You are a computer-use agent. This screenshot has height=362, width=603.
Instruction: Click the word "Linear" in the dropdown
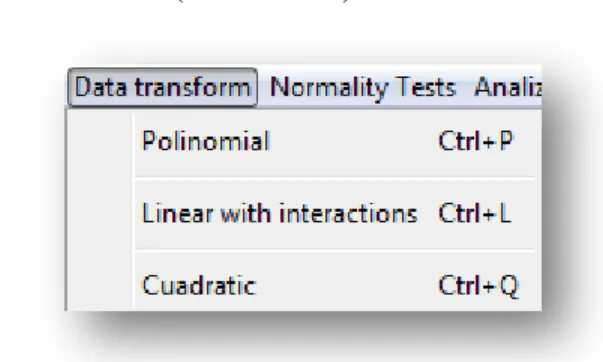[x=178, y=213]
